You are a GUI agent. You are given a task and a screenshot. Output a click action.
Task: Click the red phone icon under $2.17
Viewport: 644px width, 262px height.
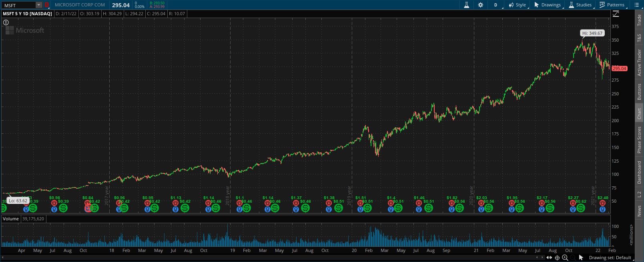[x=542, y=203]
